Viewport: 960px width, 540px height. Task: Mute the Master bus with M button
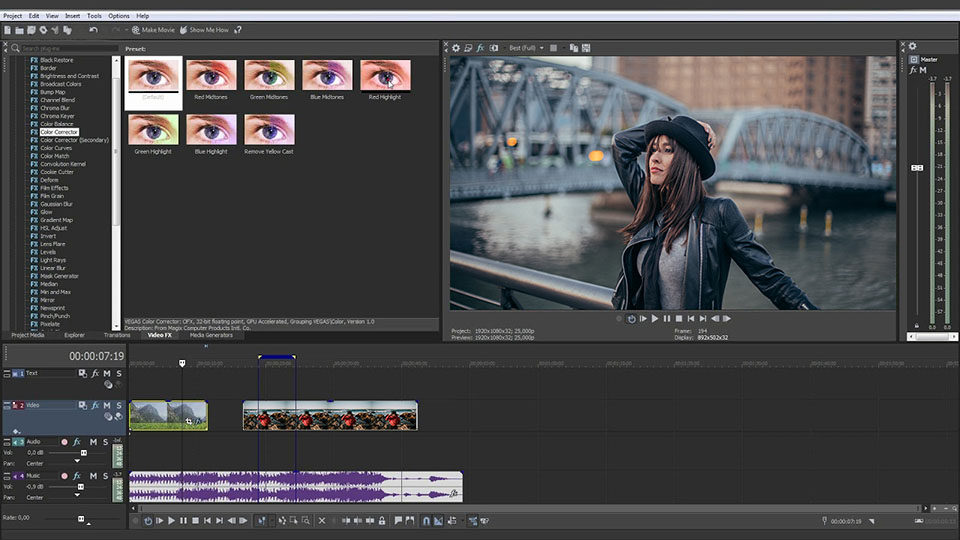[x=923, y=70]
